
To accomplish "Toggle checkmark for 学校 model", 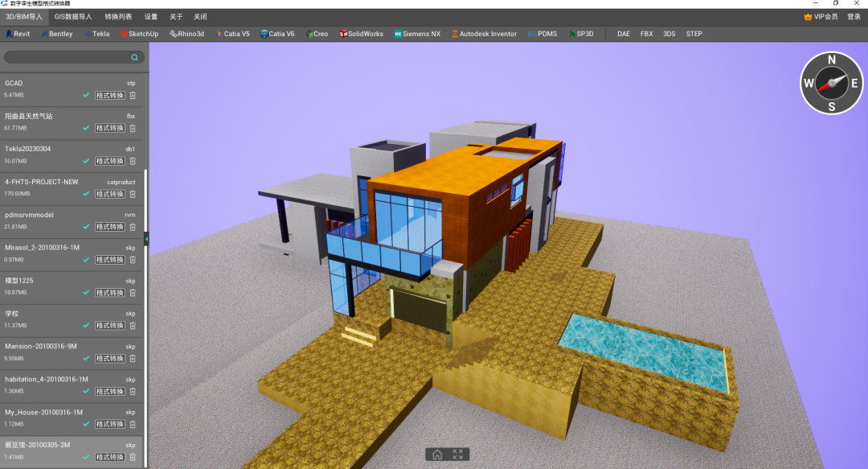I will click(86, 326).
